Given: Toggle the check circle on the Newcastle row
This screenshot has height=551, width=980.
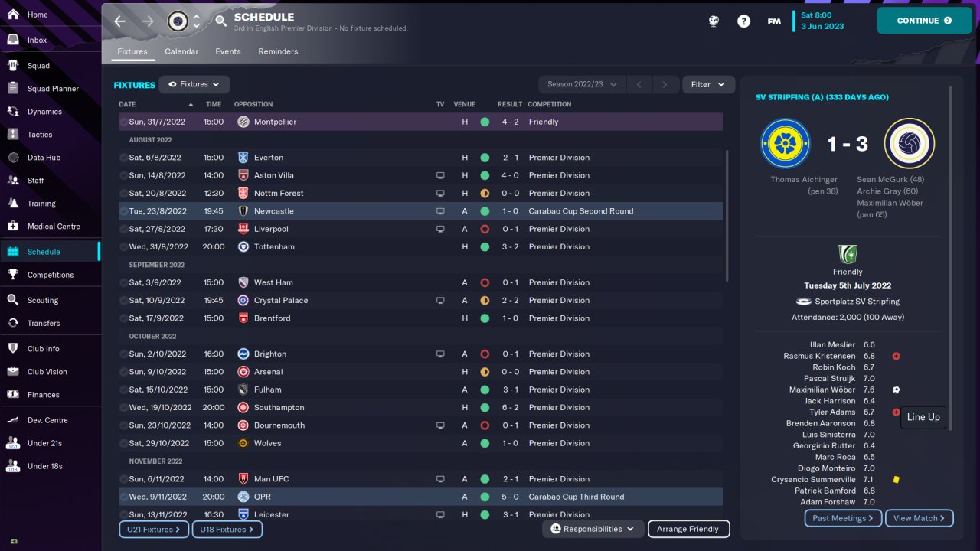Looking at the screenshot, I should click(123, 211).
